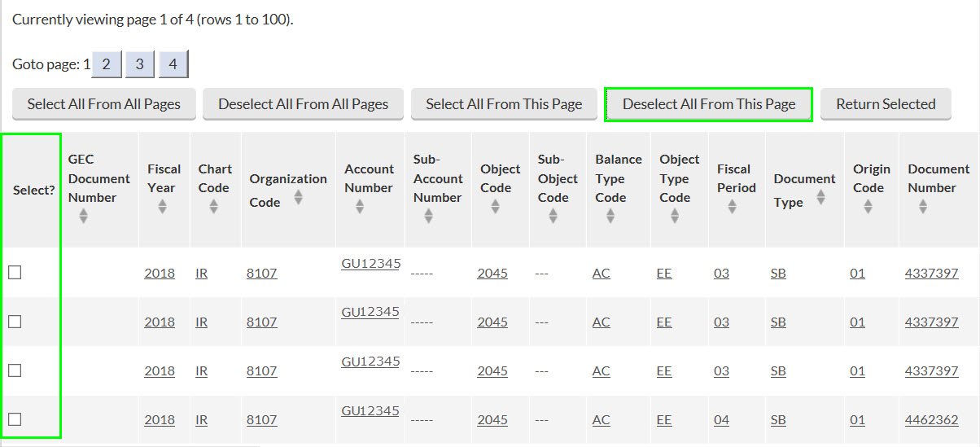Open fiscal period 03 in second row

pos(722,322)
